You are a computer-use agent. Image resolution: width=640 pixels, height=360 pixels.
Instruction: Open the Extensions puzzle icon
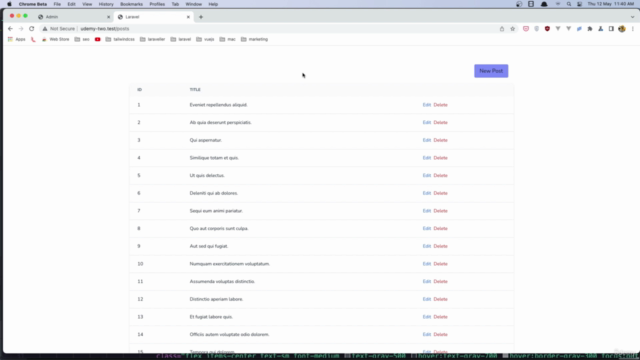click(x=590, y=29)
